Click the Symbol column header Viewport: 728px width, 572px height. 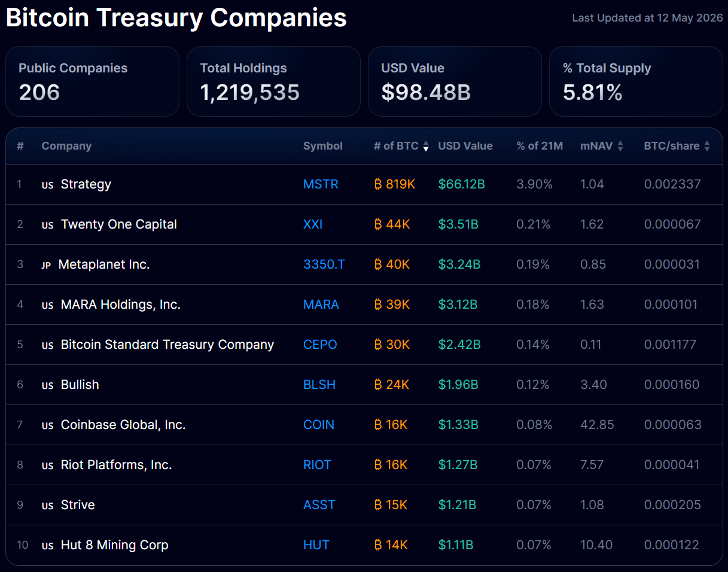point(323,146)
